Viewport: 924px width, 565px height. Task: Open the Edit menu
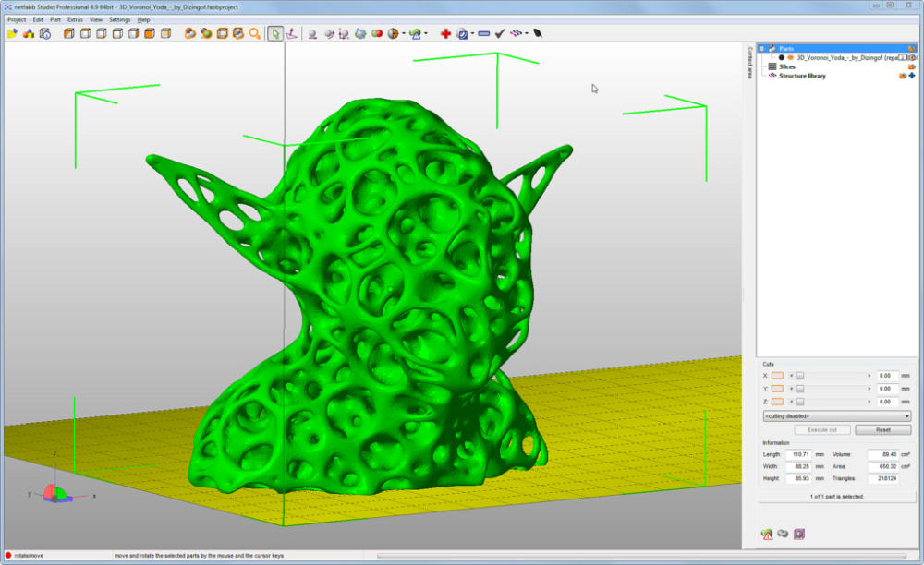coord(38,19)
